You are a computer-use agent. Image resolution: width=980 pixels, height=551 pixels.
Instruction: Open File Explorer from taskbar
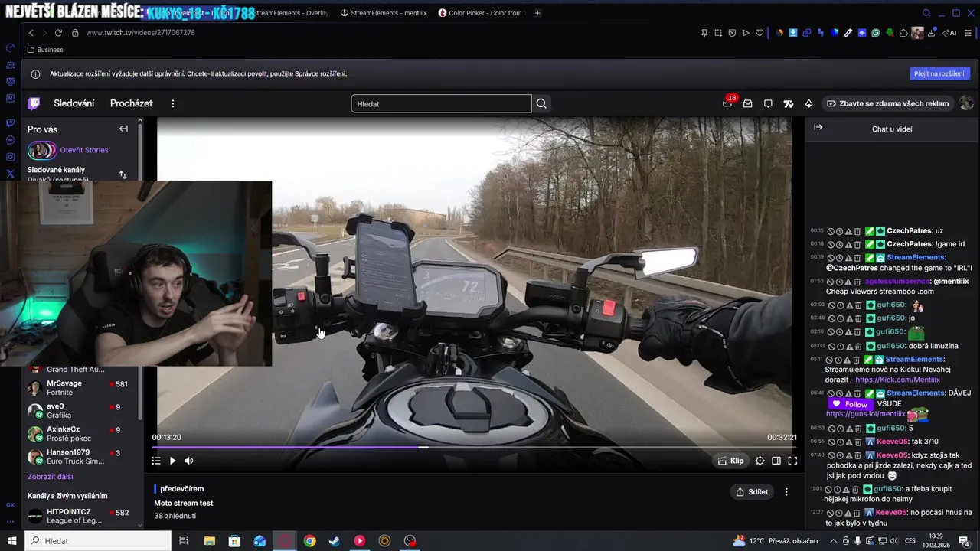click(209, 541)
